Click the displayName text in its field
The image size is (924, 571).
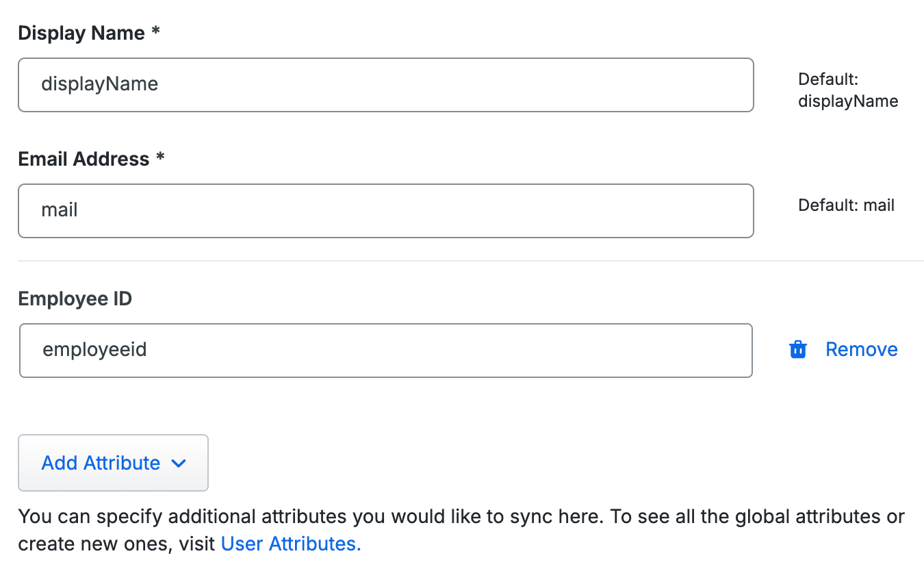(100, 84)
